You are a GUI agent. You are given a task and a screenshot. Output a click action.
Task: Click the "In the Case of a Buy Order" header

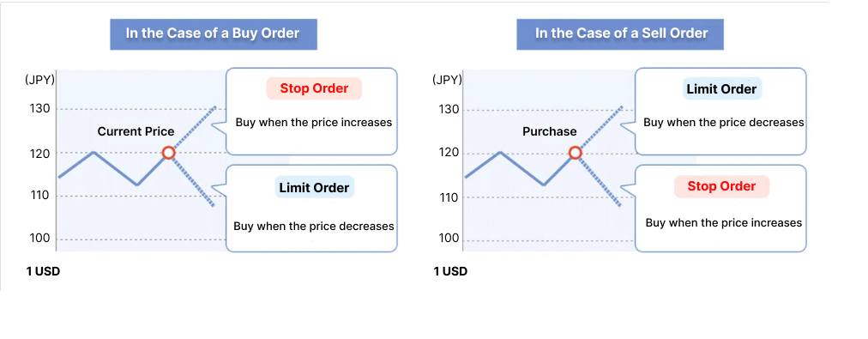(213, 33)
